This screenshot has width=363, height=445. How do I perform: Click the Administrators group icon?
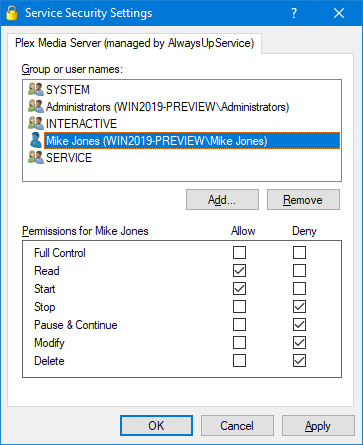pos(36,106)
